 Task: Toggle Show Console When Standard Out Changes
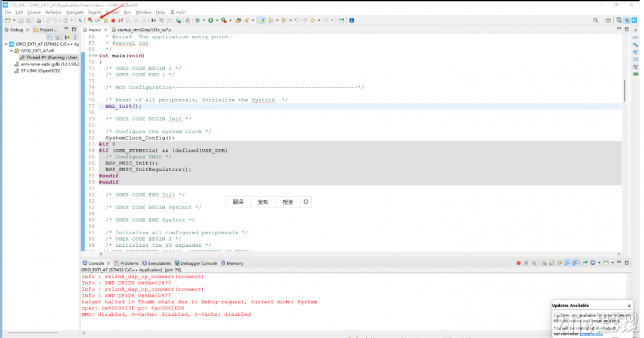pos(567,263)
